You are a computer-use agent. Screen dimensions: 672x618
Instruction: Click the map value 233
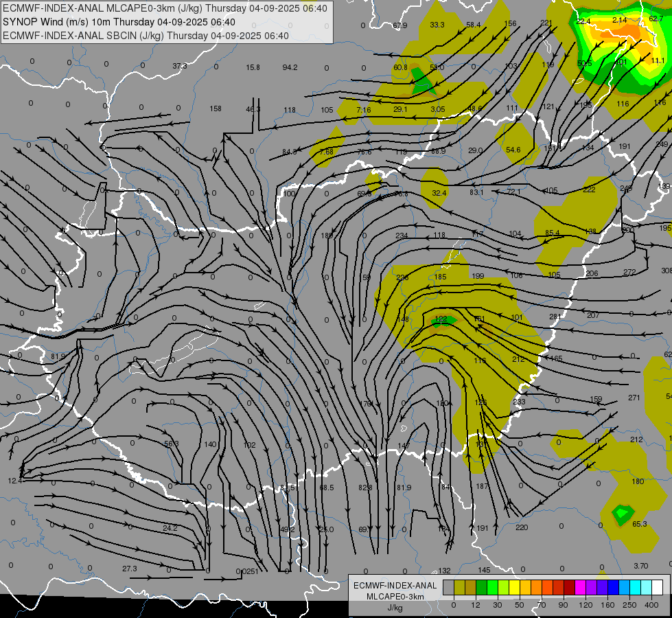(x=519, y=402)
